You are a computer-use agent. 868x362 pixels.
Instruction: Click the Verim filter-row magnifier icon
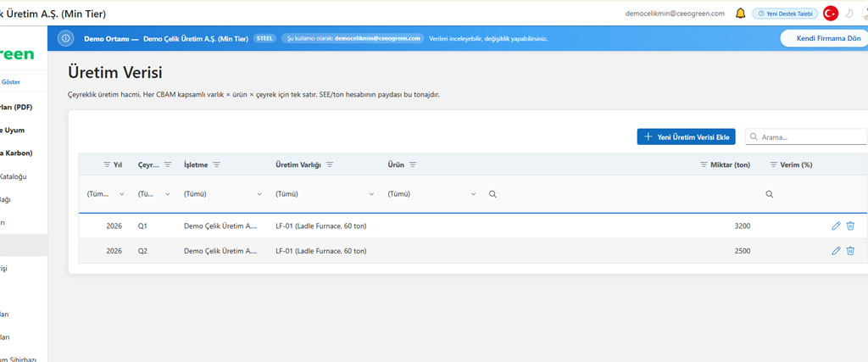770,194
